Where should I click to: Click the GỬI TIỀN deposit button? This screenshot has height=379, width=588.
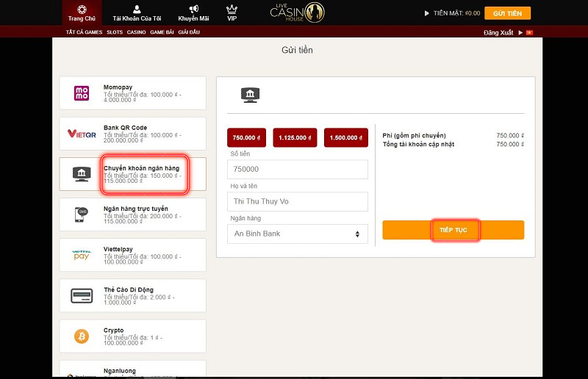[x=508, y=13]
